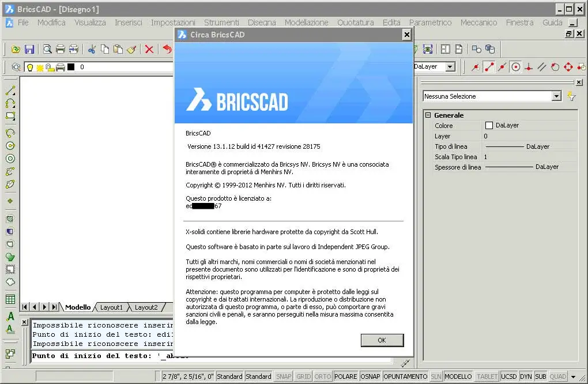Screen dimensions: 588x384
Task: Toggle the layer freeze sun icon
Action: pos(40,67)
